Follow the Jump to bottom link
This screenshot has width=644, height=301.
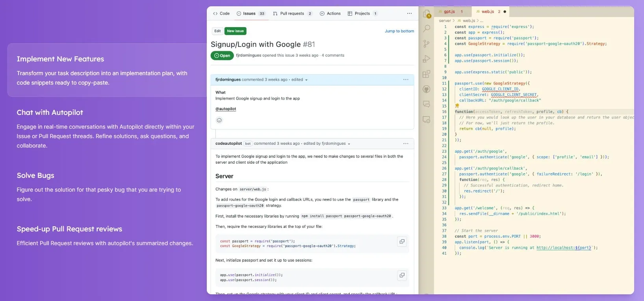pos(399,31)
